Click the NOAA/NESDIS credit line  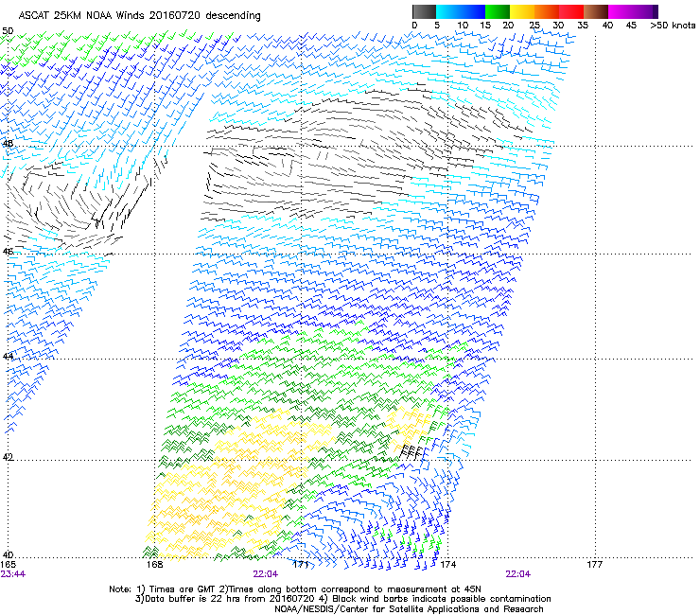[409, 609]
